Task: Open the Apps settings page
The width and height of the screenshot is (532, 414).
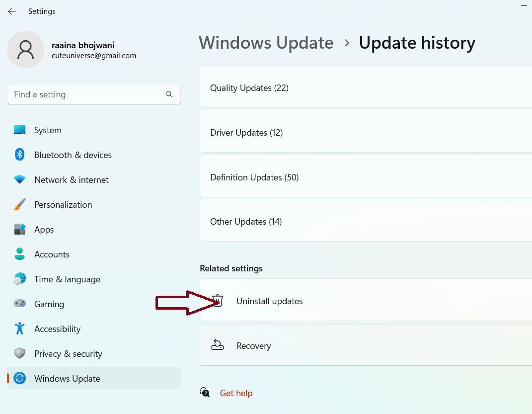Action: [44, 230]
